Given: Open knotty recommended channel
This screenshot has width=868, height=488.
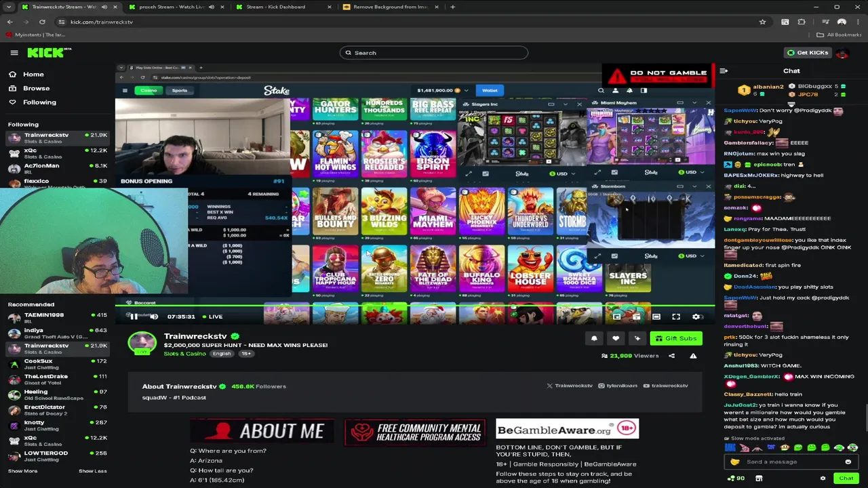Looking at the screenshot, I should tap(57, 425).
